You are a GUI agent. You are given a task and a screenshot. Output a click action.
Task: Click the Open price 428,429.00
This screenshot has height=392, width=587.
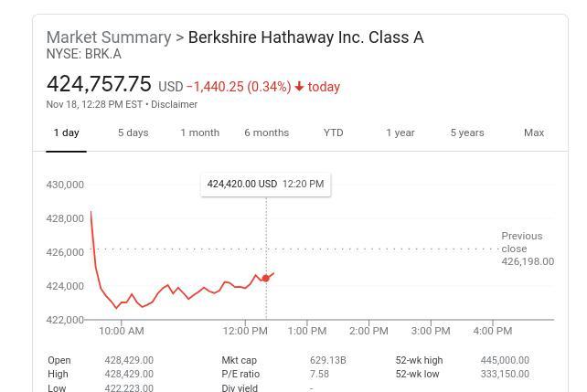point(129,360)
